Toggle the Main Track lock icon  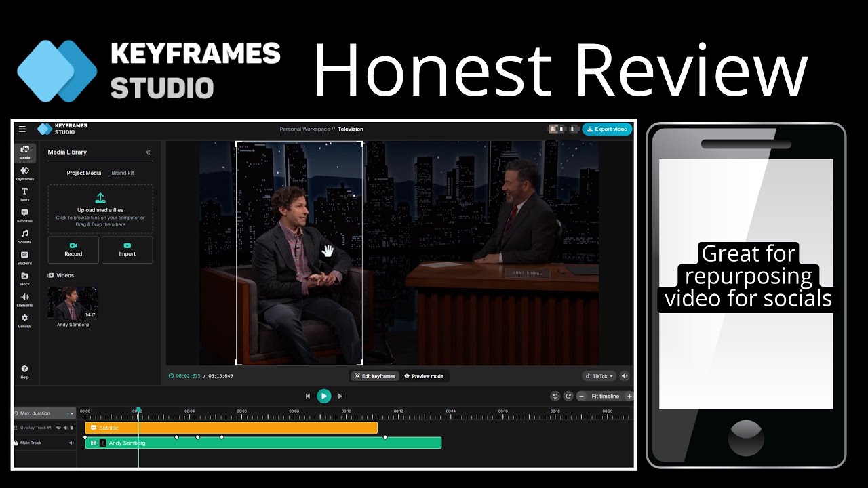click(16, 443)
